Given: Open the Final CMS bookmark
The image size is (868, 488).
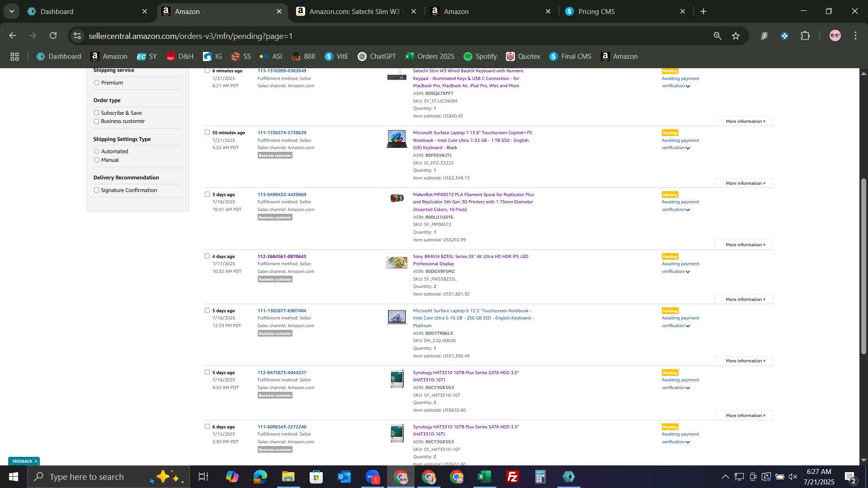Looking at the screenshot, I should pos(570,56).
